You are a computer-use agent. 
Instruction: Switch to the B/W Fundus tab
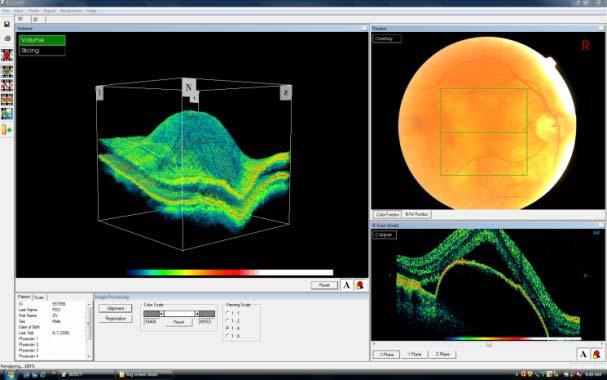point(417,214)
